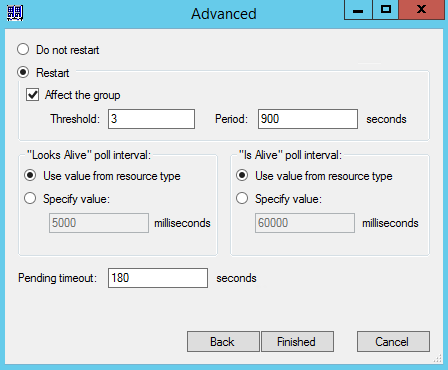Viewport: 448px width, 370px height.
Task: Click the Is Alive 60000 milliseconds field
Action: 305,223
